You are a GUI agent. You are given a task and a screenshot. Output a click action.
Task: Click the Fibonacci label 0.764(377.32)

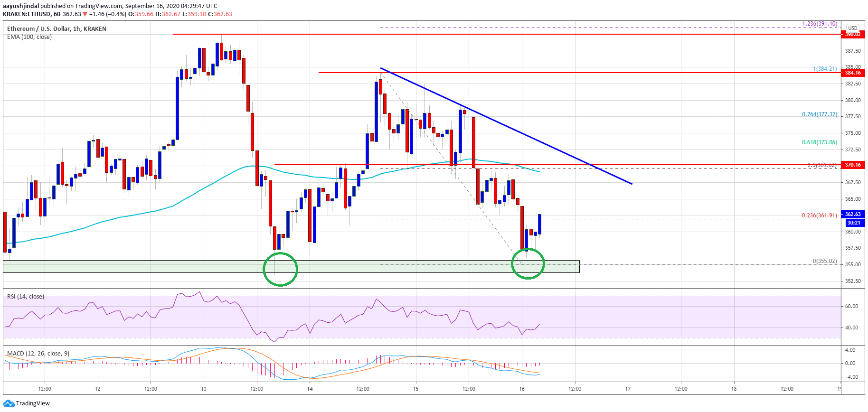click(820, 114)
